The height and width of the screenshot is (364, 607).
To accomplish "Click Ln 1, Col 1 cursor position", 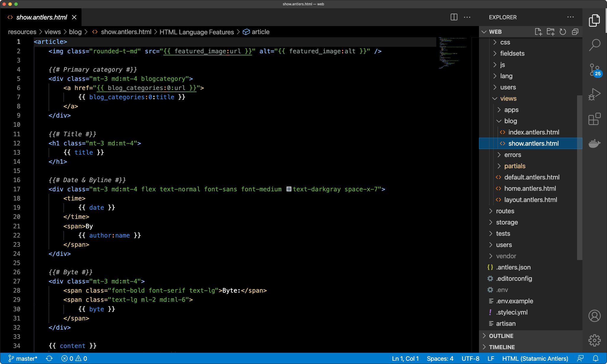I will click(405, 358).
